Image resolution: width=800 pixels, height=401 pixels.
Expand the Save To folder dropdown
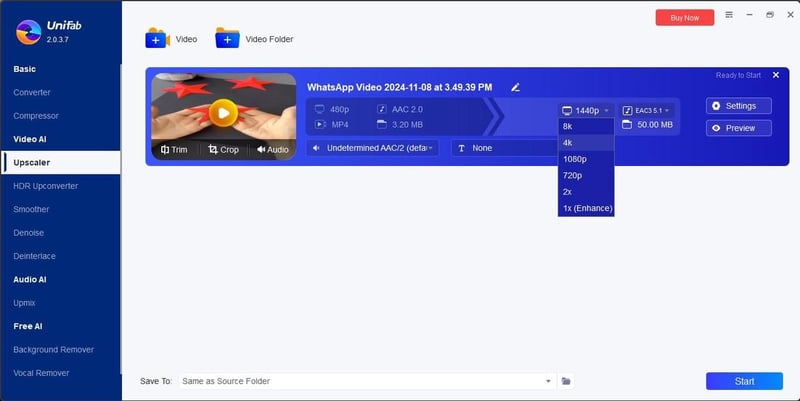click(548, 381)
